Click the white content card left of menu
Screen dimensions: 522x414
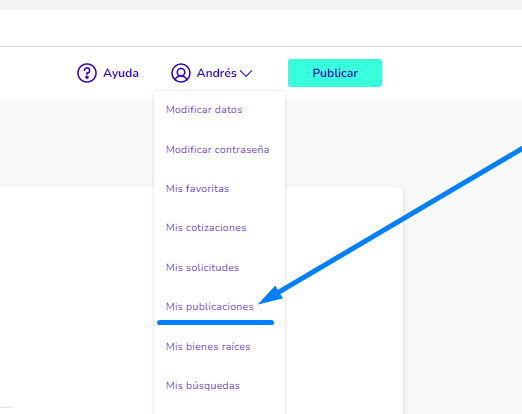point(77,300)
